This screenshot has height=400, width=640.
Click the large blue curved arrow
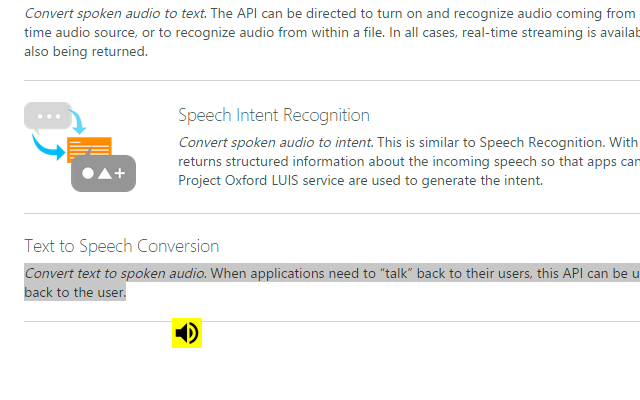pos(47,147)
